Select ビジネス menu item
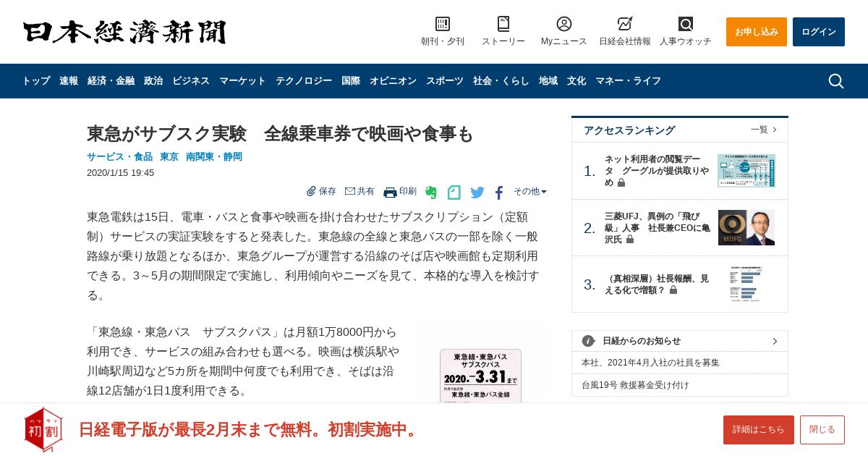The width and height of the screenshot is (868, 456). pos(191,81)
